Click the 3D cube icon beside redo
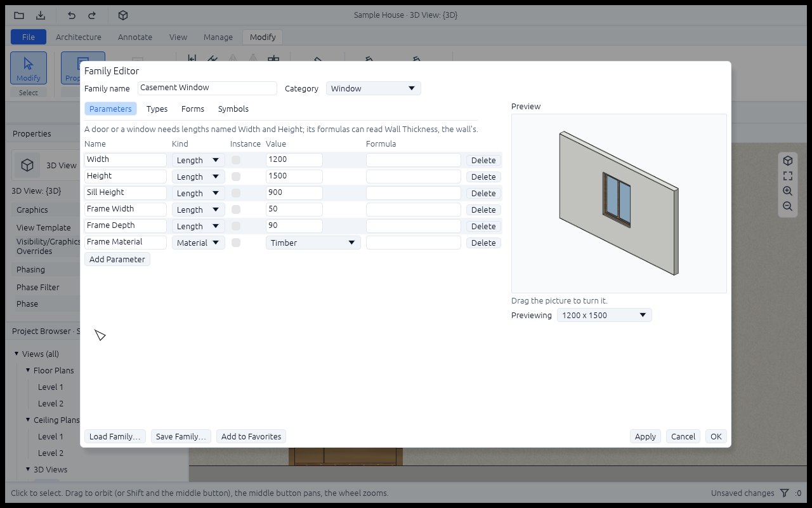812x508 pixels. (x=123, y=15)
